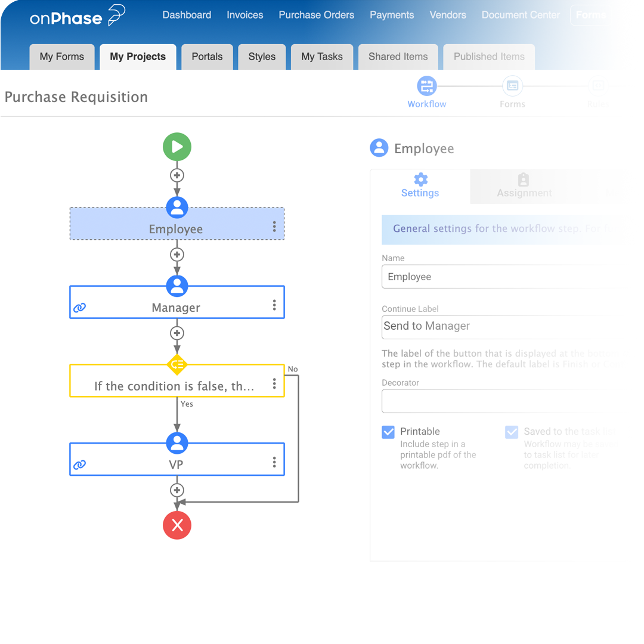
Task: Click the Manager step user icon
Action: [x=177, y=286]
